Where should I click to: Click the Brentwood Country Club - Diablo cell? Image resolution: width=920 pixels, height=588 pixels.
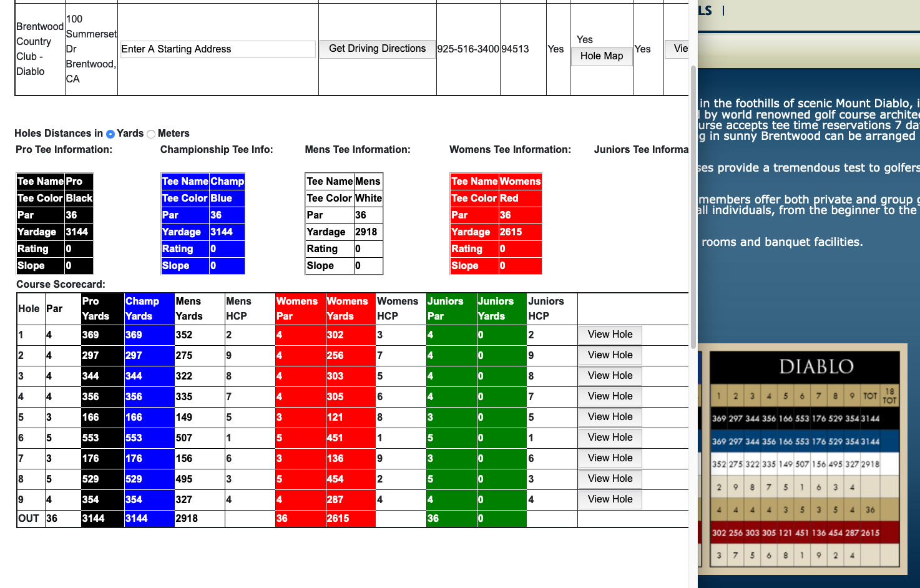(x=40, y=49)
